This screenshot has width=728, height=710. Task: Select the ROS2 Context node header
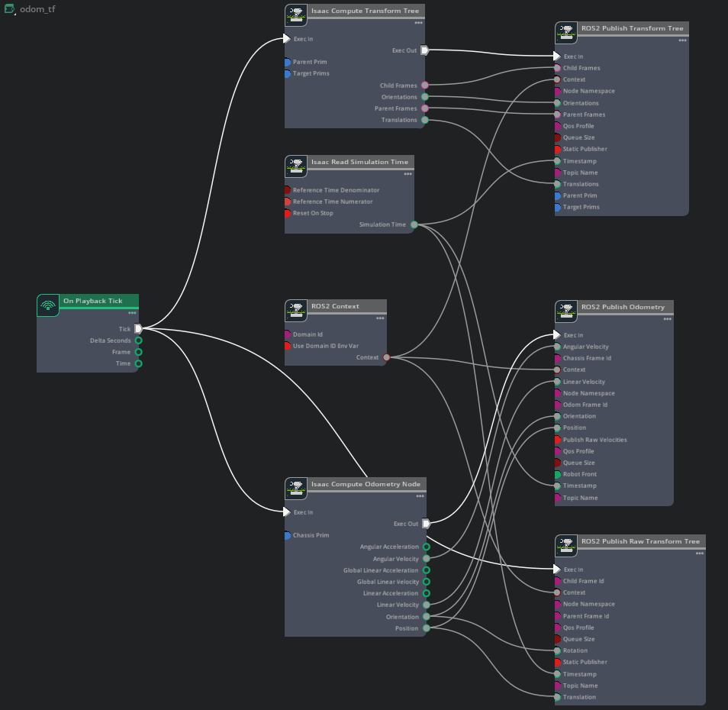click(346, 306)
